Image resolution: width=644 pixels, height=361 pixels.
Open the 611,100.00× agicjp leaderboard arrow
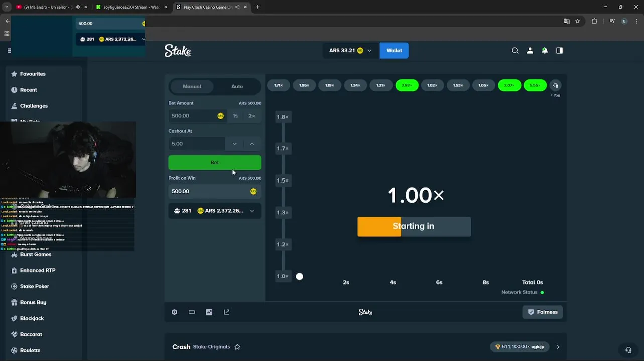point(558,347)
